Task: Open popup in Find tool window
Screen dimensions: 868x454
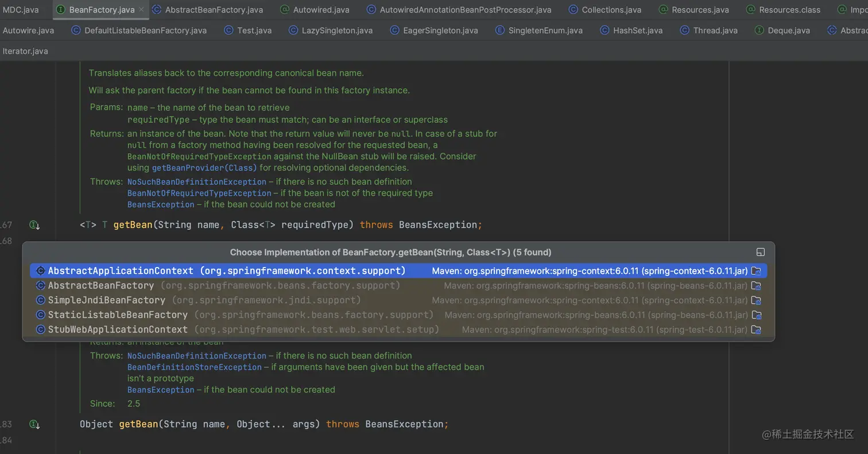Action: [x=761, y=252]
